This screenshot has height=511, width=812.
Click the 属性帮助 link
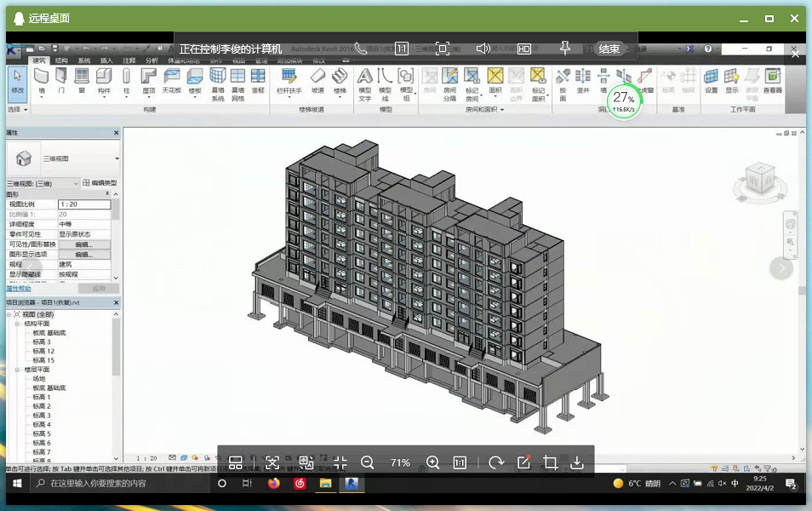19,289
